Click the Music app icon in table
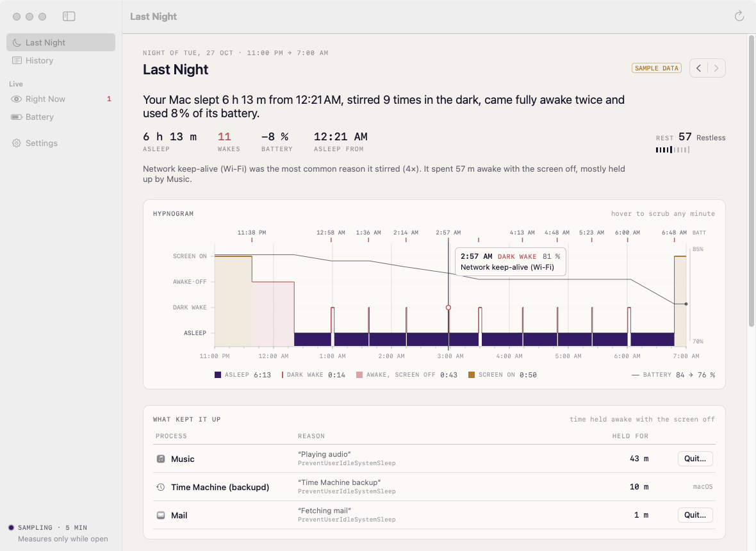 [x=161, y=459]
